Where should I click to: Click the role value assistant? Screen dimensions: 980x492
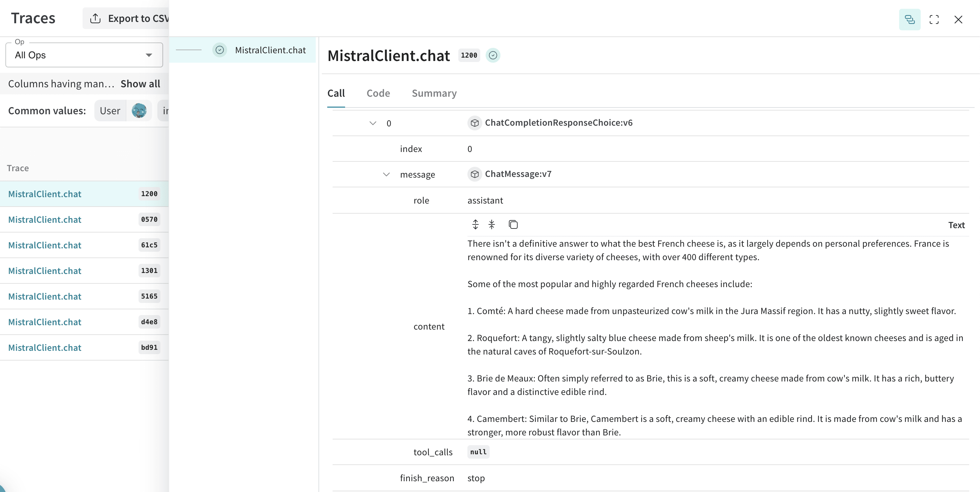coord(485,201)
